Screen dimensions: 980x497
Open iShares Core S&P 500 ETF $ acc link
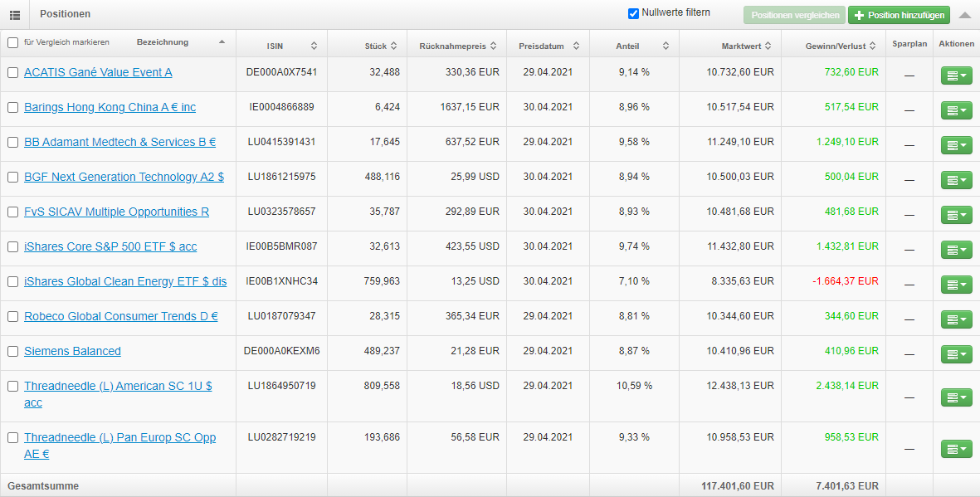coord(110,247)
